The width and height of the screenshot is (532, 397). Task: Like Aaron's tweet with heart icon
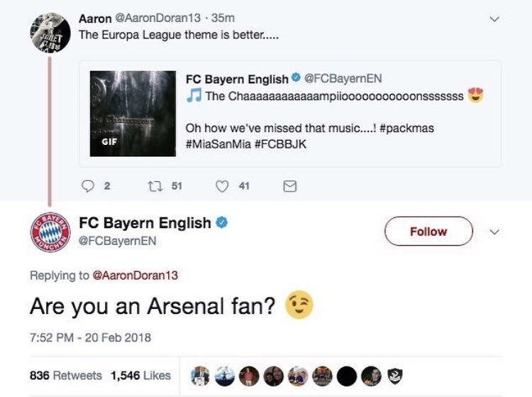click(x=223, y=185)
